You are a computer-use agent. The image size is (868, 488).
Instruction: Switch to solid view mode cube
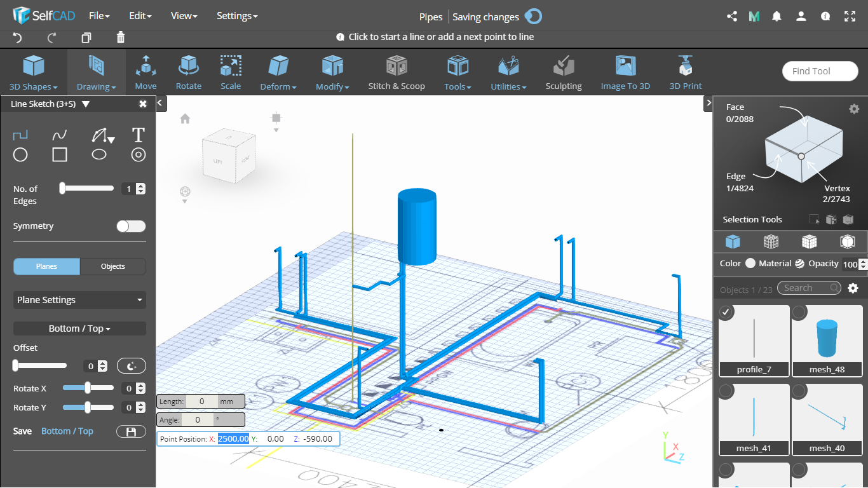[x=733, y=241]
